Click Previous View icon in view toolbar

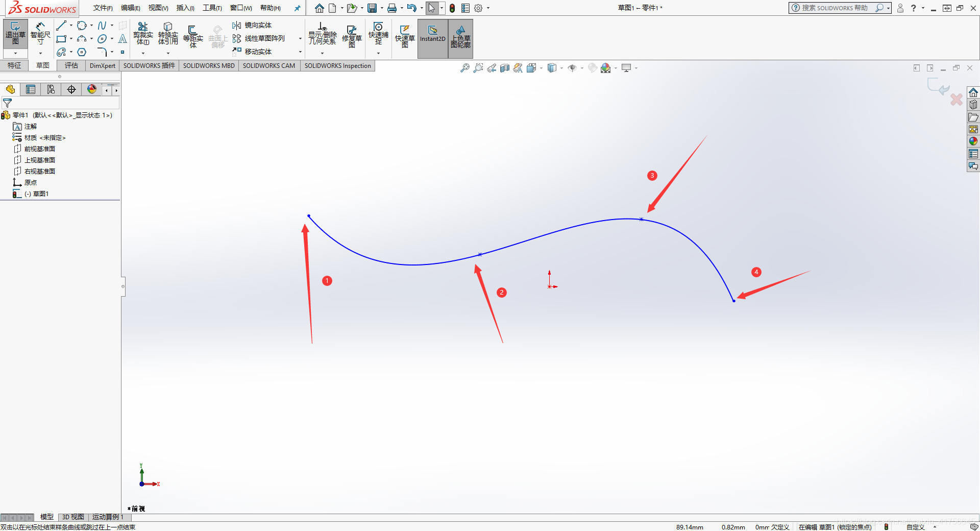coord(492,68)
